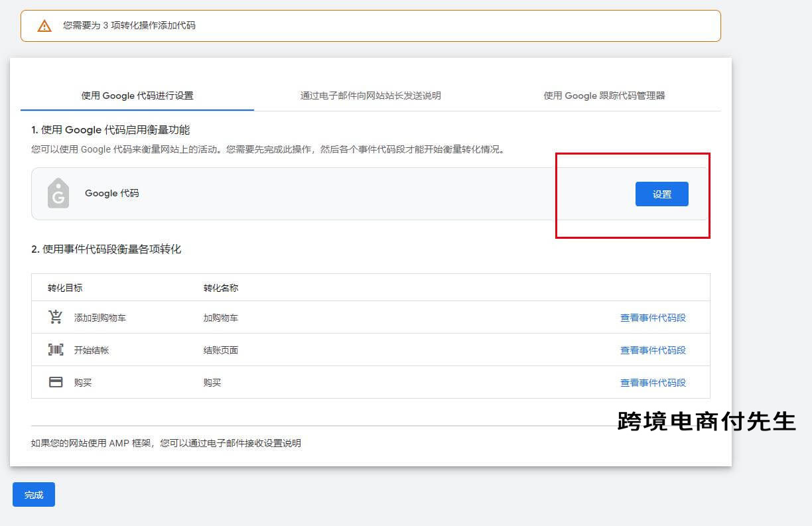Viewport: 812px width, 526px height.
Task: Select the checkout scan icon in the second row
Action: 56,350
